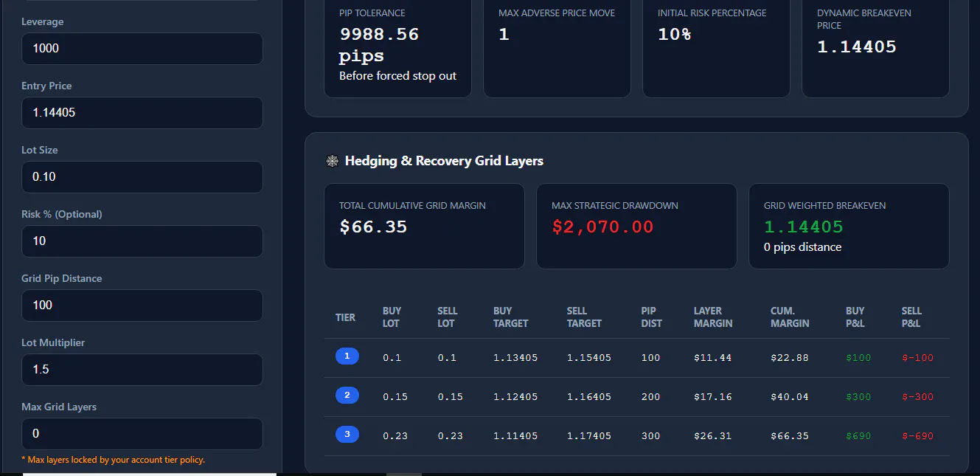Click sell target 1.16405 in tier 2
Screen dimensions: 980x476
pyautogui.click(x=589, y=397)
